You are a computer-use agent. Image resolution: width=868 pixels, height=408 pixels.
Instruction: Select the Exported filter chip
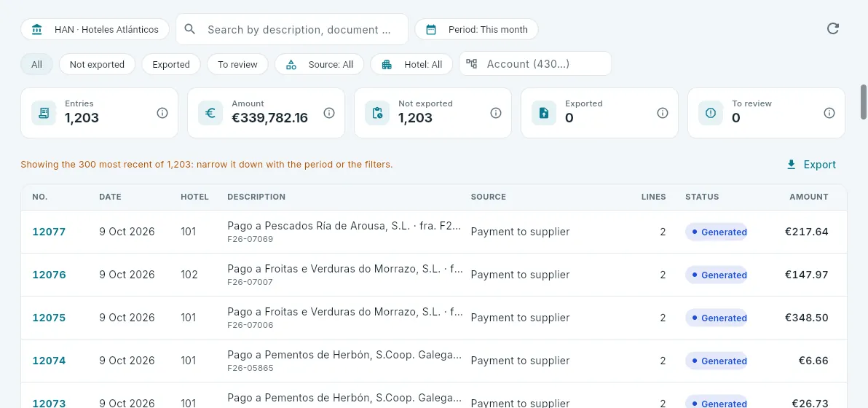point(171,64)
